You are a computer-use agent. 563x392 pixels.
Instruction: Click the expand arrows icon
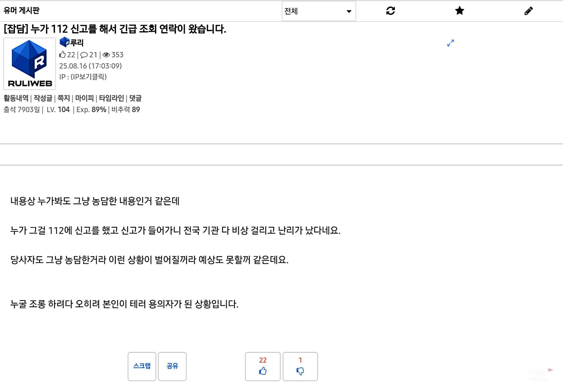click(x=450, y=43)
